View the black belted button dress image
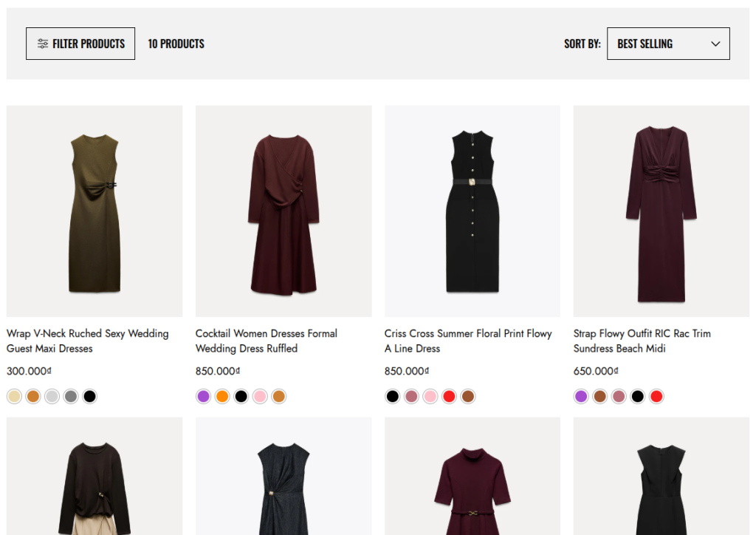Image resolution: width=756 pixels, height=535 pixels. tap(472, 211)
